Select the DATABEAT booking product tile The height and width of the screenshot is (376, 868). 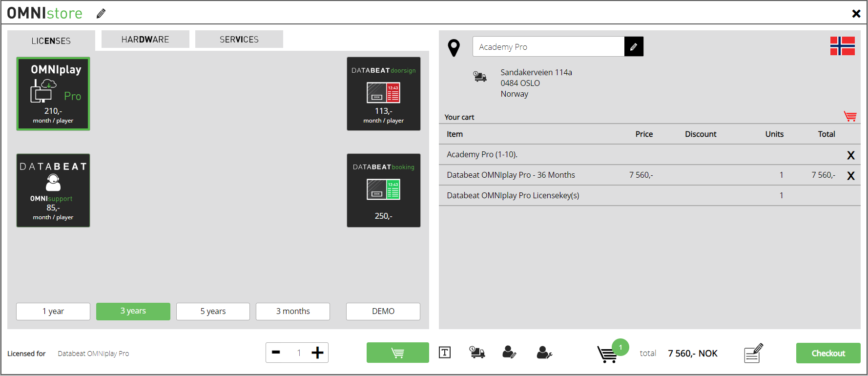(x=384, y=190)
